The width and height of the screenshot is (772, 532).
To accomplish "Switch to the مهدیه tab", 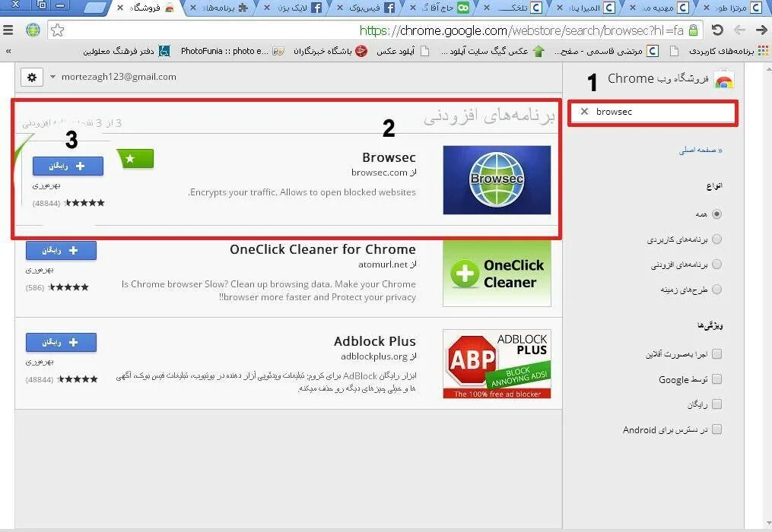I will click(x=658, y=8).
